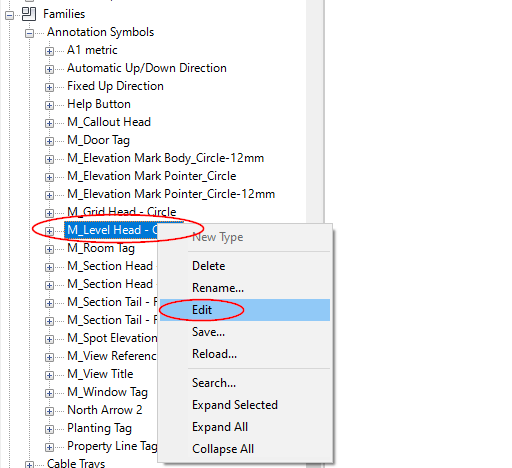The height and width of the screenshot is (468, 512).
Task: Select the M_View Title item
Action: click(100, 374)
